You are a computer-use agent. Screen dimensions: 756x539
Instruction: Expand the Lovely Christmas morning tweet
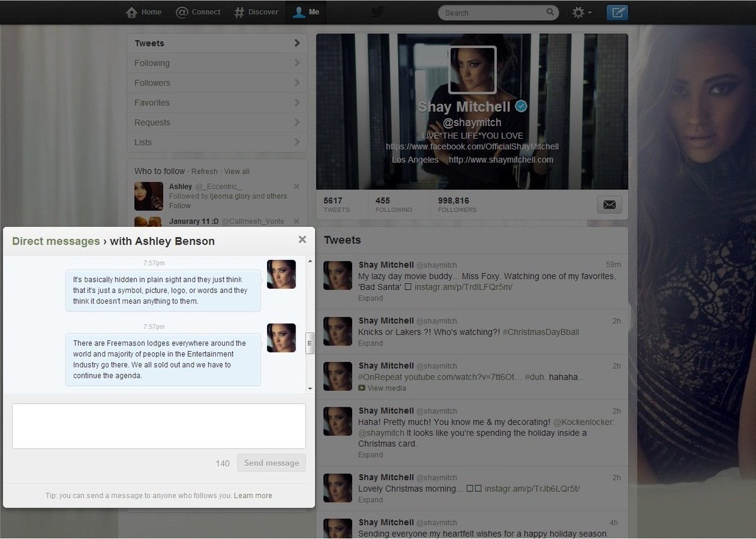click(x=370, y=500)
